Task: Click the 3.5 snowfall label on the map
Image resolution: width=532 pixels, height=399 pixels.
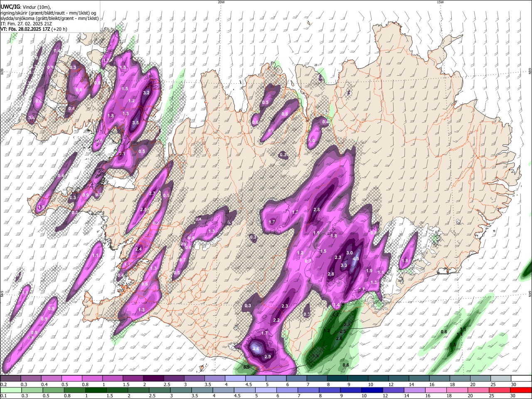Action: (135, 123)
